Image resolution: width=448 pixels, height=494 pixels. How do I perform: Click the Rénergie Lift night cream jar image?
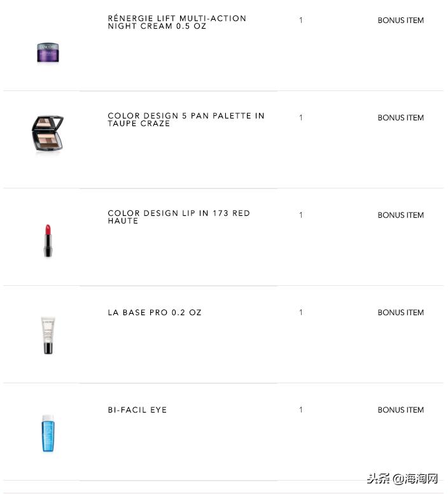(48, 51)
